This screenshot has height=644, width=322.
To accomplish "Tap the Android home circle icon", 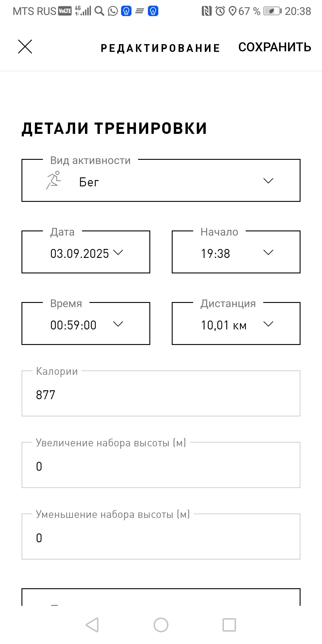I will (161, 625).
